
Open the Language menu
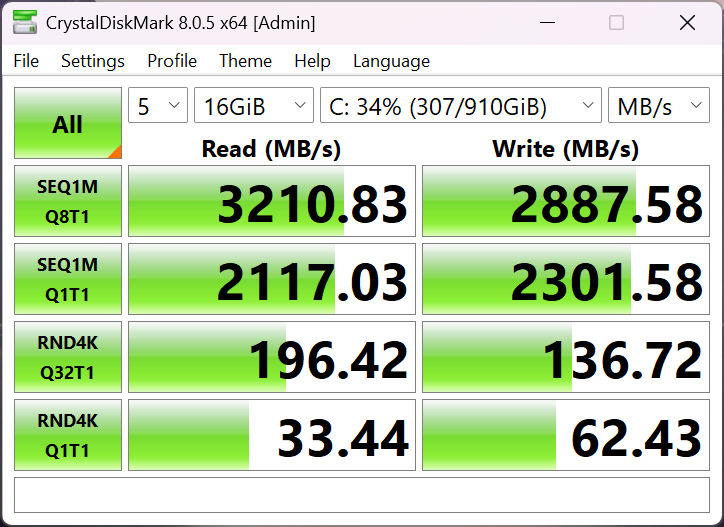click(x=392, y=61)
